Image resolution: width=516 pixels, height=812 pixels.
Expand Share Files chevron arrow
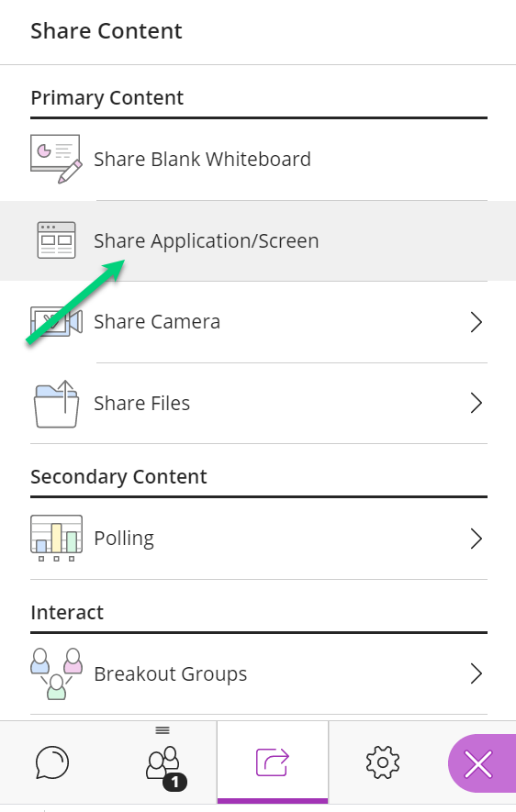tap(477, 403)
